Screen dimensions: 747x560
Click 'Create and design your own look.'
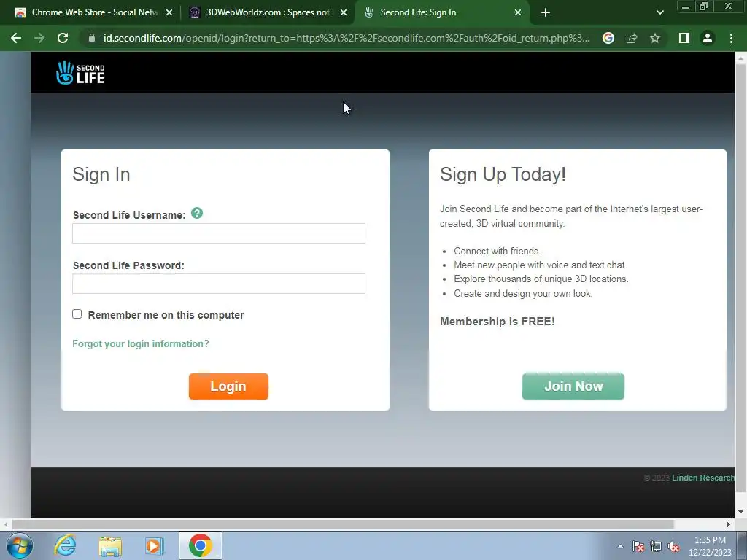tap(523, 293)
